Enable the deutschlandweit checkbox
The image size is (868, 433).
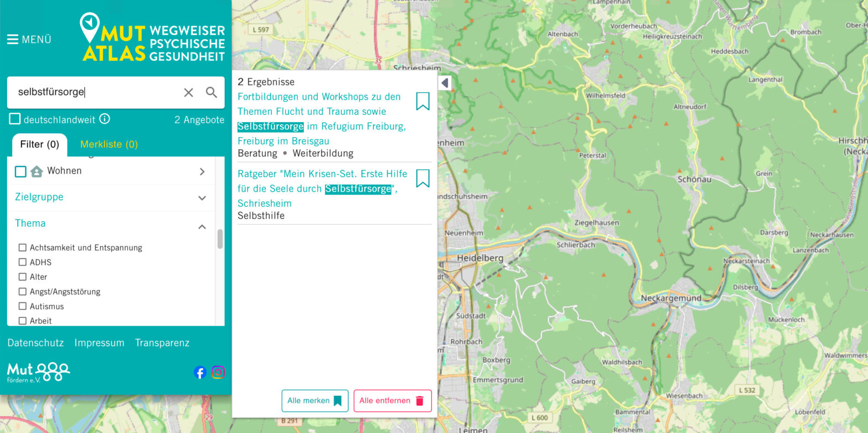tap(15, 119)
